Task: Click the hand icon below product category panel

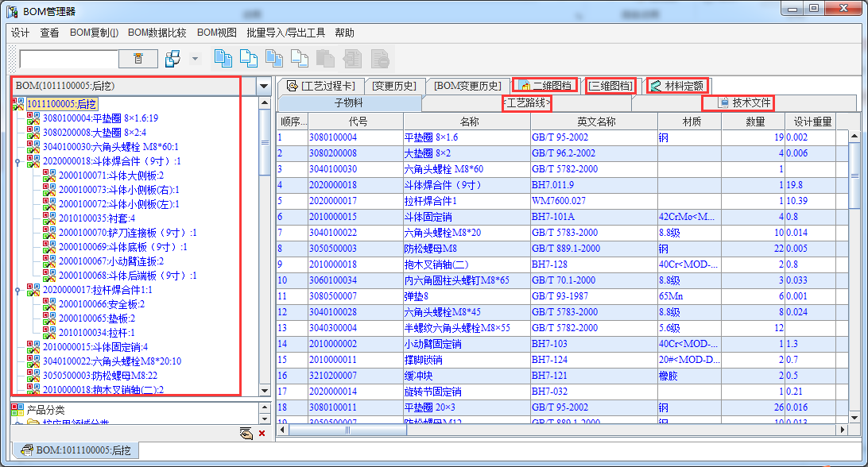Action: point(246,433)
